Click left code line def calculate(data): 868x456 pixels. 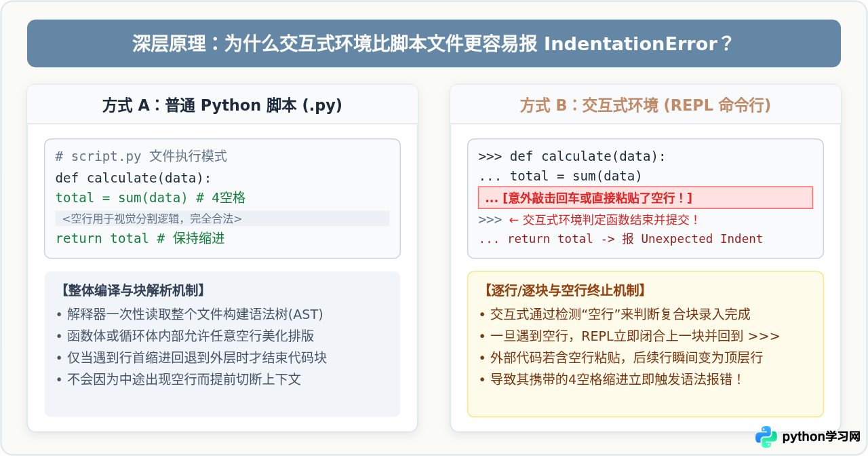coord(134,178)
